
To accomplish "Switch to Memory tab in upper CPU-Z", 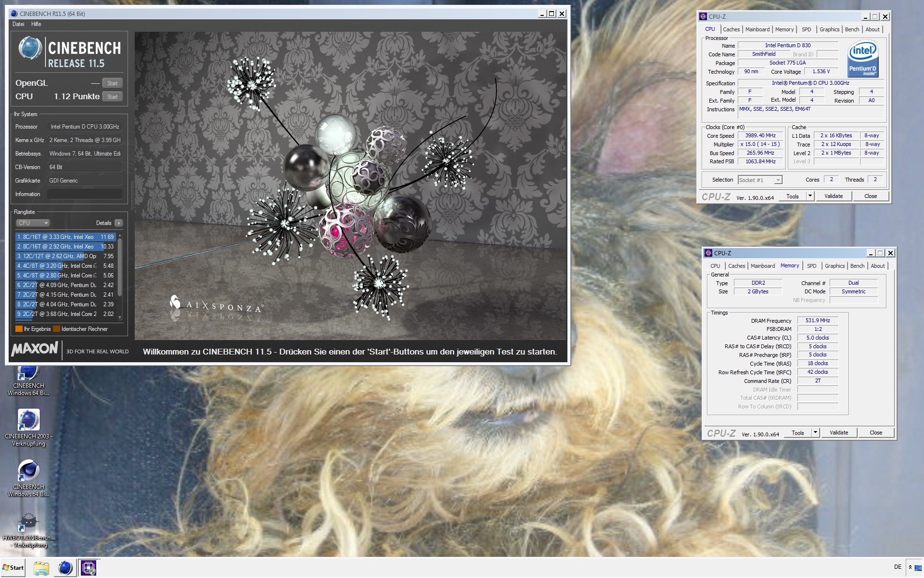I will 784,29.
